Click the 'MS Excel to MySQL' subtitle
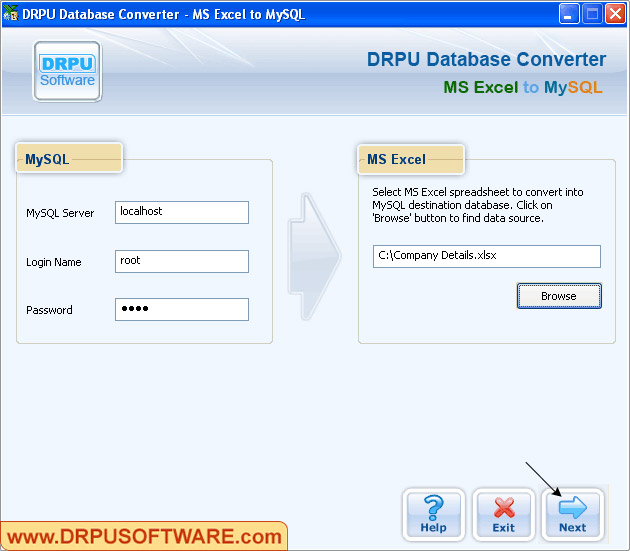The width and height of the screenshot is (630, 551). pyautogui.click(x=523, y=87)
